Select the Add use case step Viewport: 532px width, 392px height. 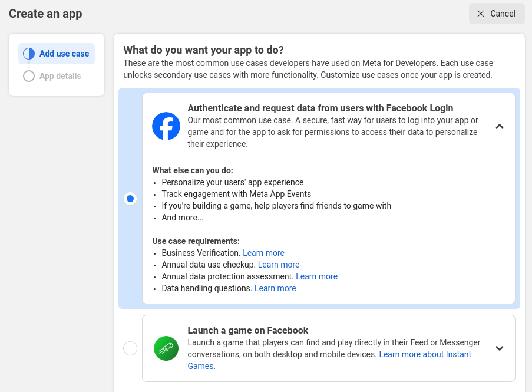57,54
